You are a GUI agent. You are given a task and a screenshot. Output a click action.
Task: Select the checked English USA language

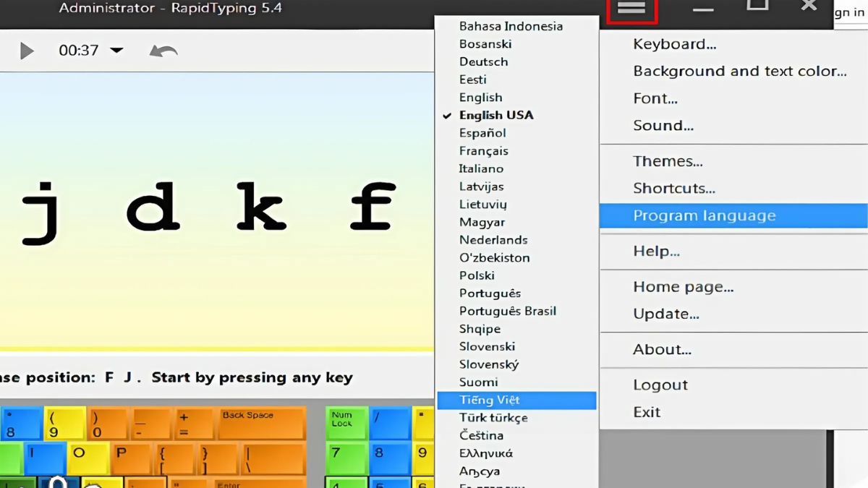[496, 115]
